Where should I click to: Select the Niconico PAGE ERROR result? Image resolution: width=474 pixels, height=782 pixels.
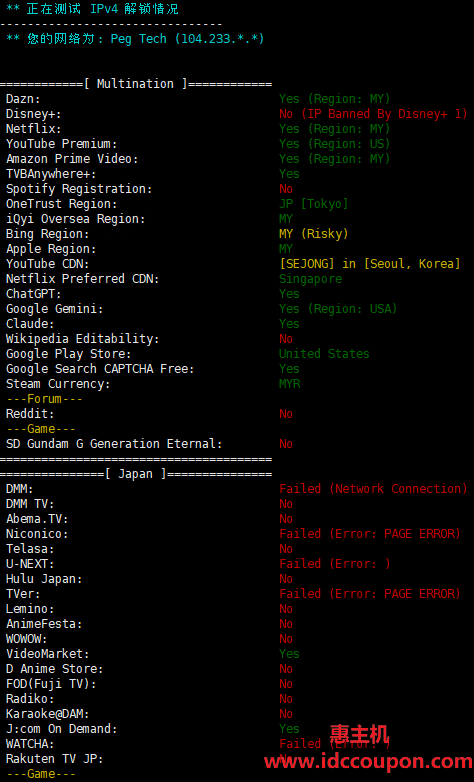pos(369,534)
